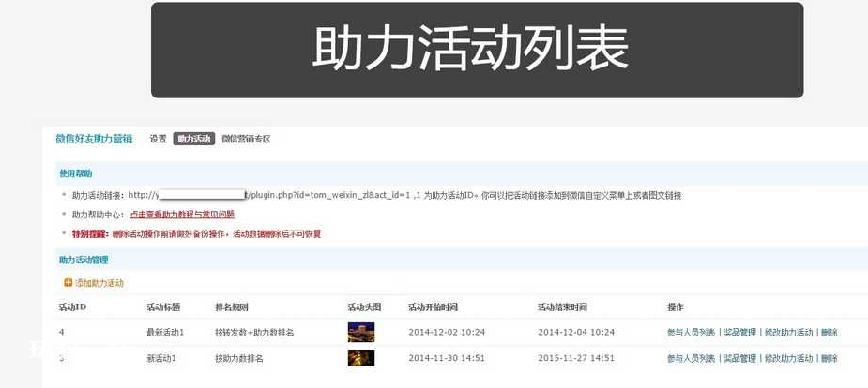Click the 助力活动列表 title banner

[x=477, y=50]
